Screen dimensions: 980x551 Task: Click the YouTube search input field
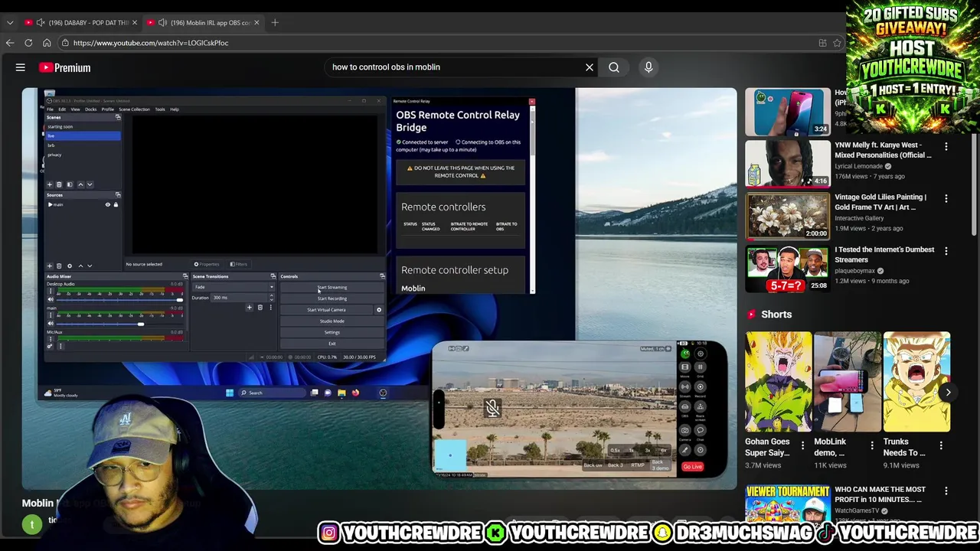coord(456,67)
